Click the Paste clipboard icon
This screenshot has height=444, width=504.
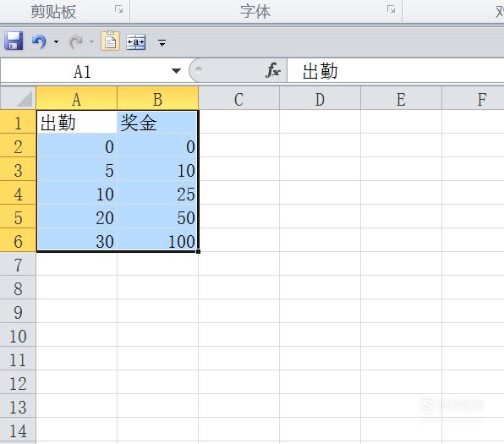110,41
